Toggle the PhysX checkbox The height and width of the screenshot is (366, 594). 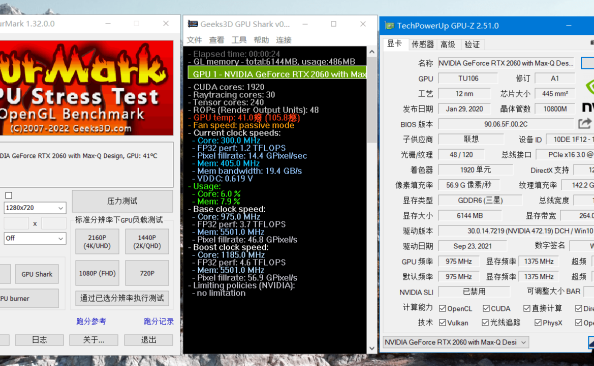click(x=538, y=322)
